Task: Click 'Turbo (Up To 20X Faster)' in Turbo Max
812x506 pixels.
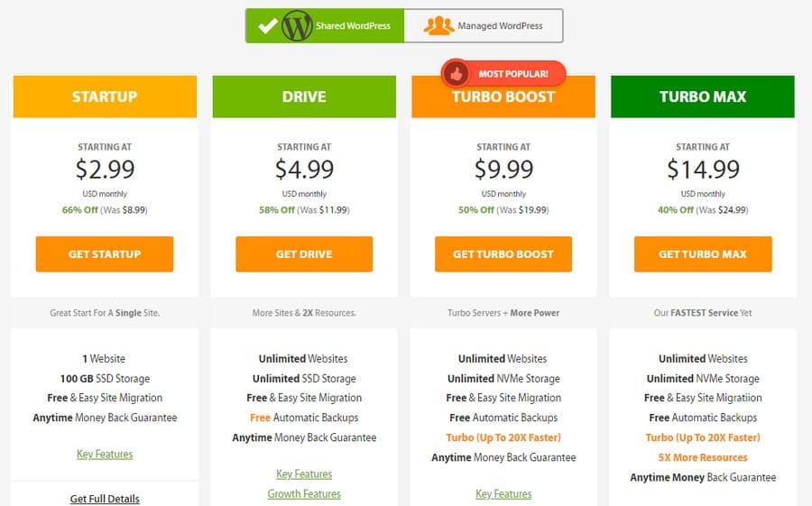Action: pos(703,437)
